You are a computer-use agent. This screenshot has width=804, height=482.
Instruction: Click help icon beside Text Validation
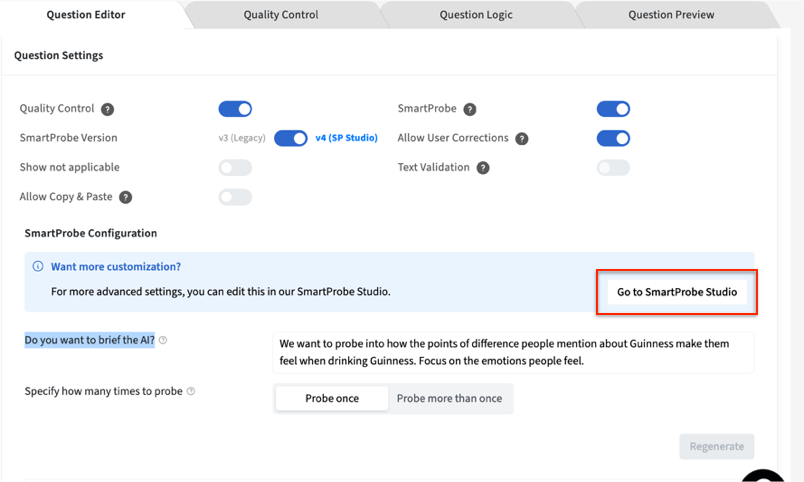(x=483, y=168)
